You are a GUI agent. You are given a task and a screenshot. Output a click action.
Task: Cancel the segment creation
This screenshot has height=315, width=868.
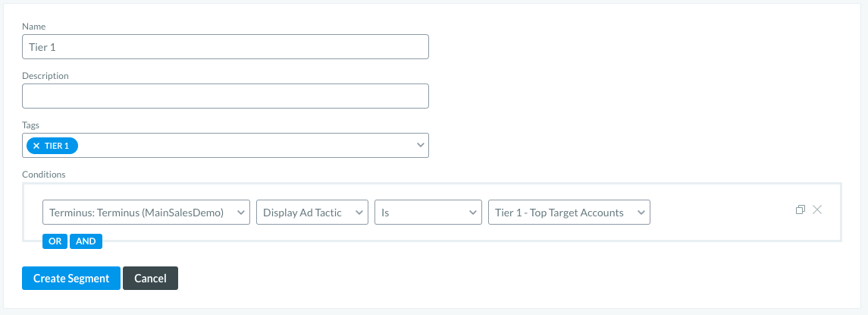coord(151,279)
